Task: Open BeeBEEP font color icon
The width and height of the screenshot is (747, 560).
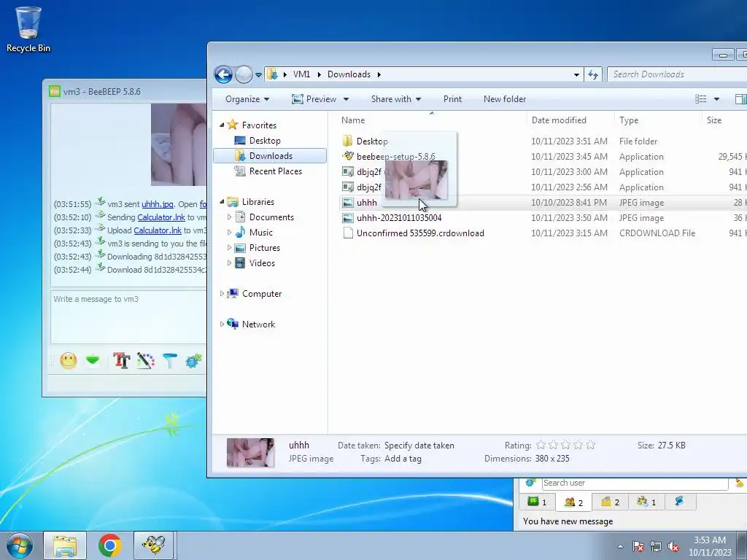Action: click(146, 360)
